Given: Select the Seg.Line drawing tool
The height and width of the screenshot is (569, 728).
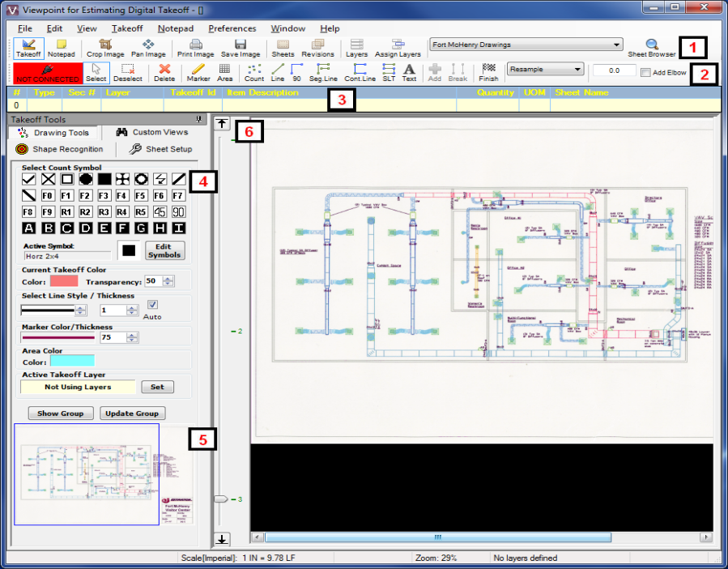Looking at the screenshot, I should (x=323, y=73).
